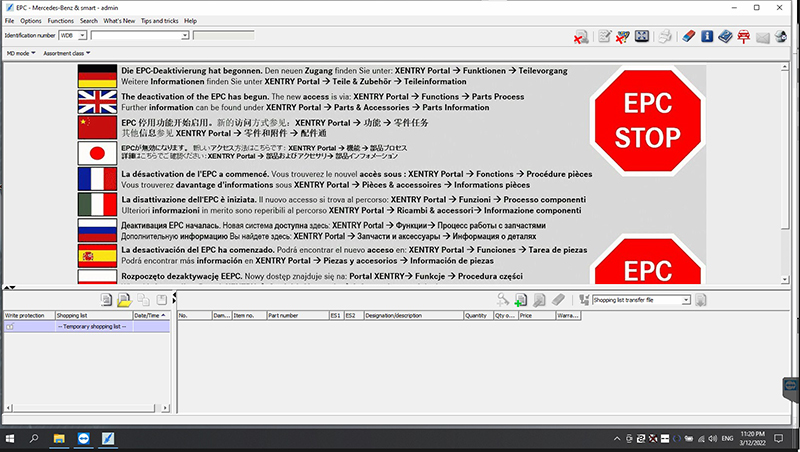800x452 pixels.
Task: Click the floppy disk save icon
Action: 162,300
